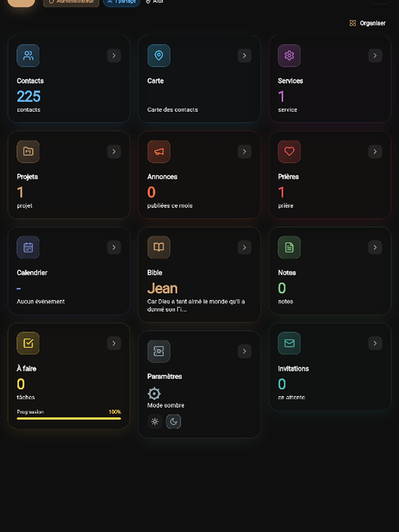Open Contacts via its chevron arrow
The width and height of the screenshot is (399, 532).
pyautogui.click(x=114, y=56)
